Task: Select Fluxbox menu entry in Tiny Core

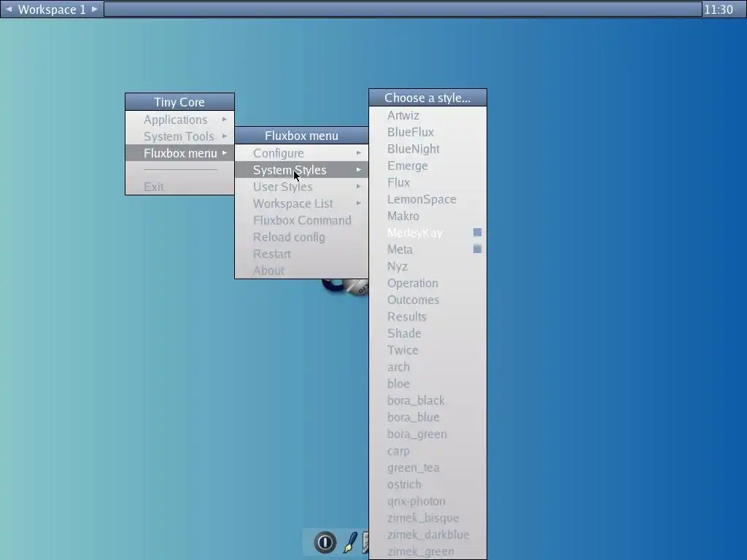Action: (179, 153)
